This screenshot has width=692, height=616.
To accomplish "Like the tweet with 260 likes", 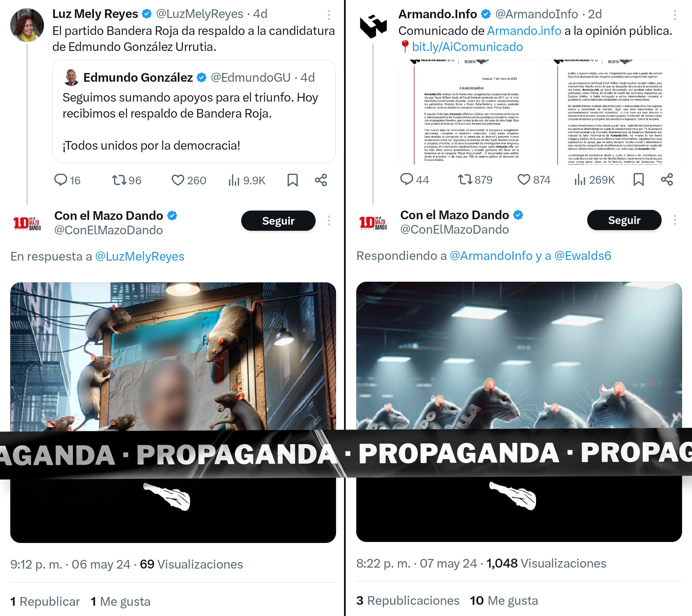I will (x=178, y=180).
